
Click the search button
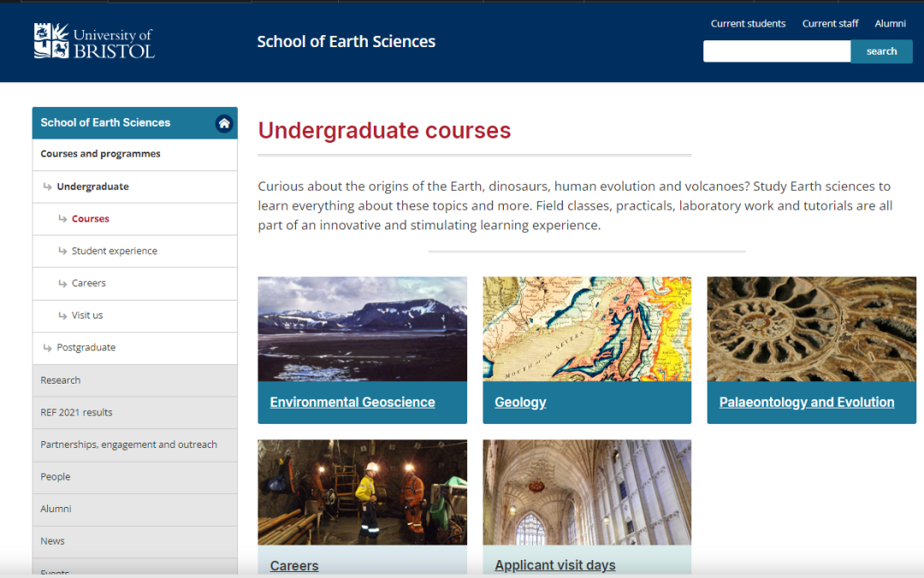[881, 51]
